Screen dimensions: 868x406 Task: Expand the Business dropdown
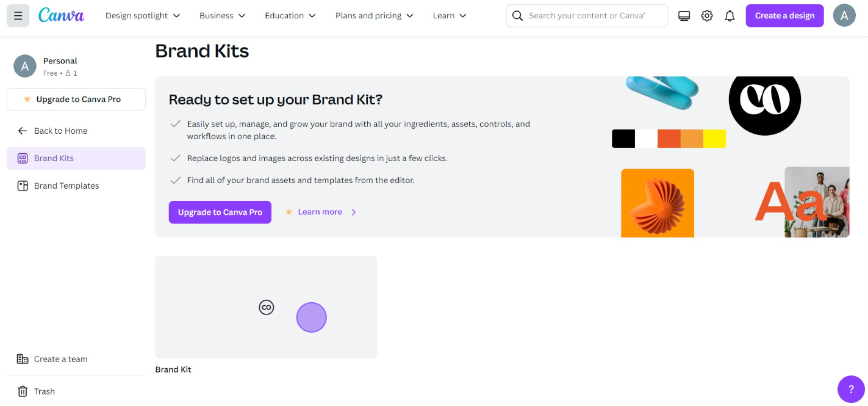click(x=222, y=16)
